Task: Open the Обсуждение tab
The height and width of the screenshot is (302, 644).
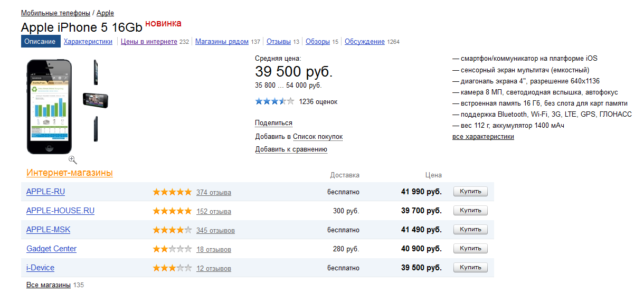Action: click(x=365, y=42)
